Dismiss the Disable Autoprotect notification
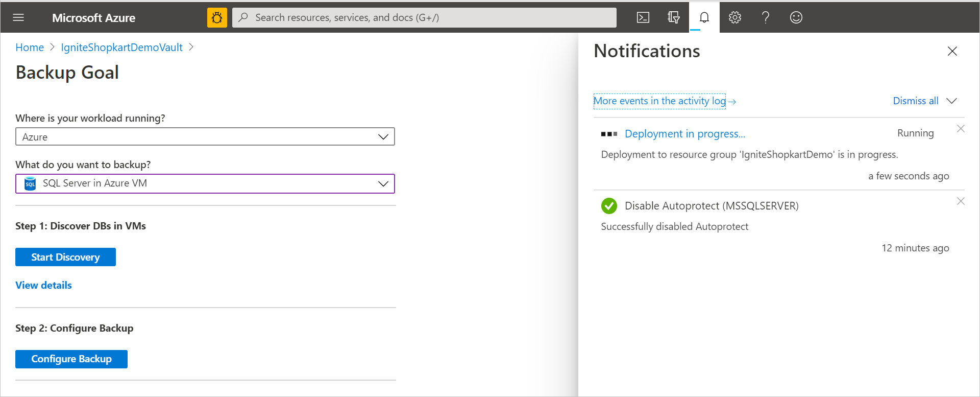980x397 pixels. 961,201
